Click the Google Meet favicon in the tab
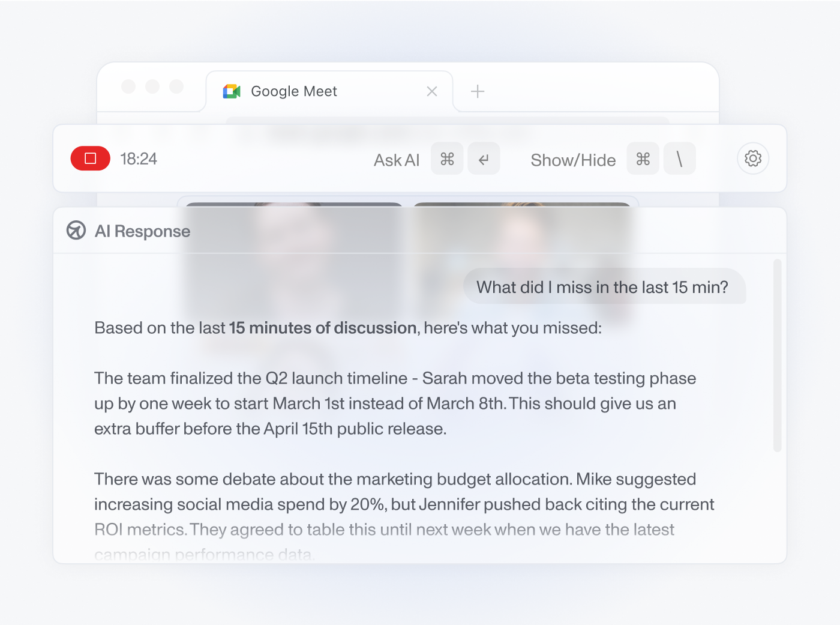Screen dimensions: 840x625 point(231,91)
